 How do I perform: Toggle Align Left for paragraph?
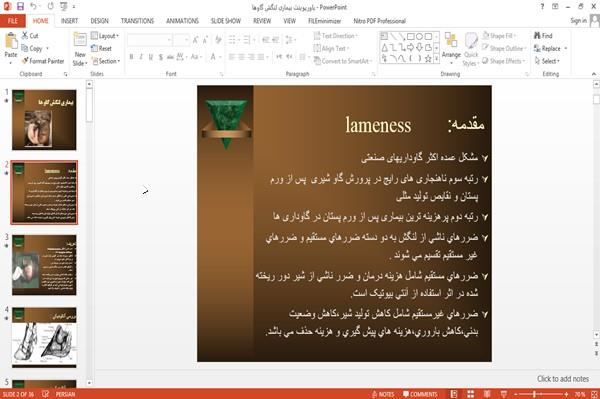[232, 57]
